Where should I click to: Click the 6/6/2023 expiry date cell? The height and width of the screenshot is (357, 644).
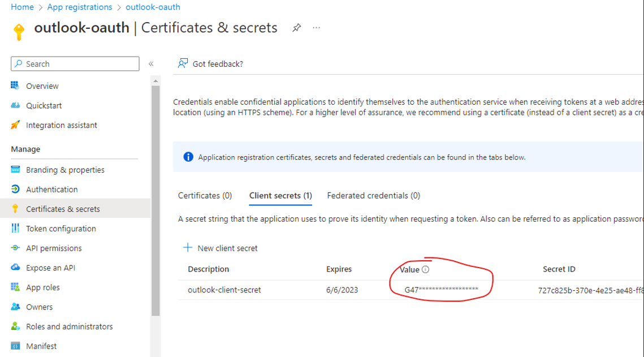tap(342, 290)
